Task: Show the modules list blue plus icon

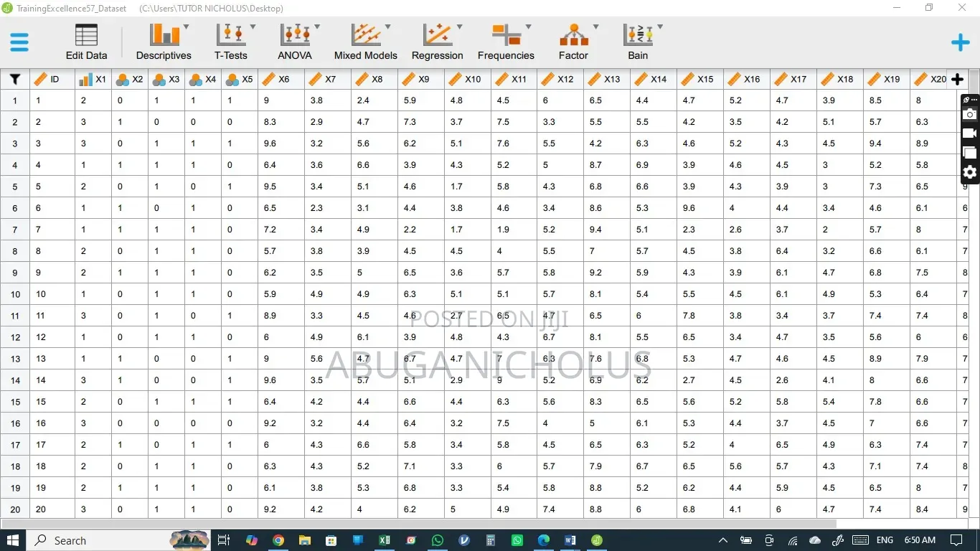Action: tap(960, 42)
